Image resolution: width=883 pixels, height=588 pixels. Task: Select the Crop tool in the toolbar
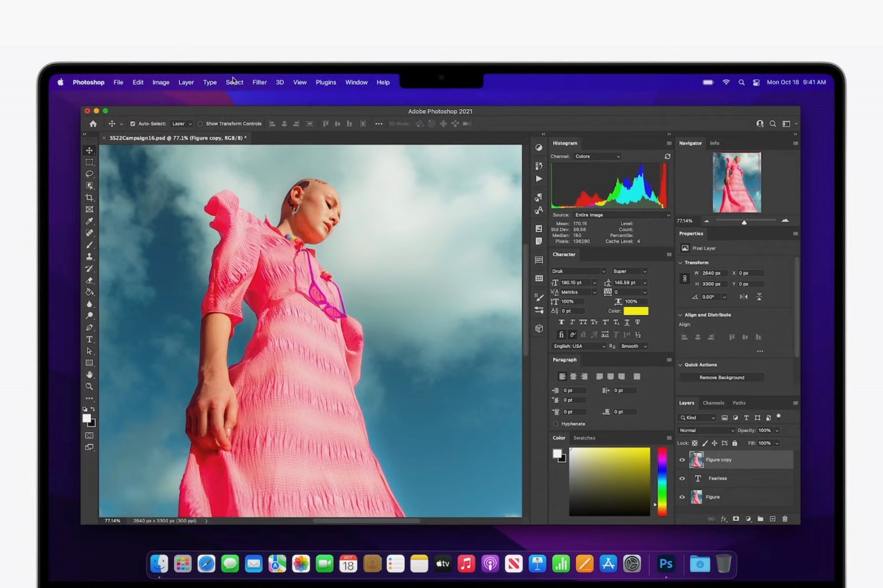89,198
